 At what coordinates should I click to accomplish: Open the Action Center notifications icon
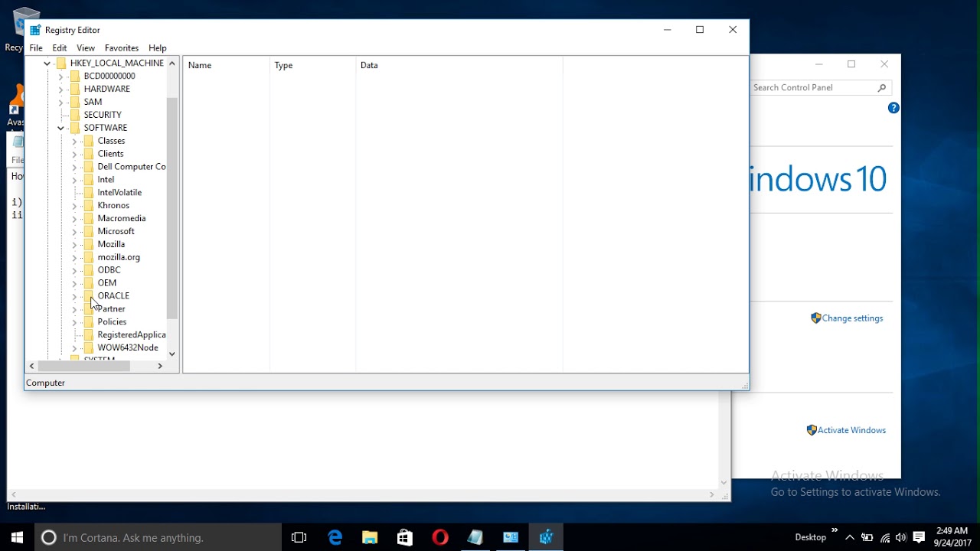(x=919, y=537)
